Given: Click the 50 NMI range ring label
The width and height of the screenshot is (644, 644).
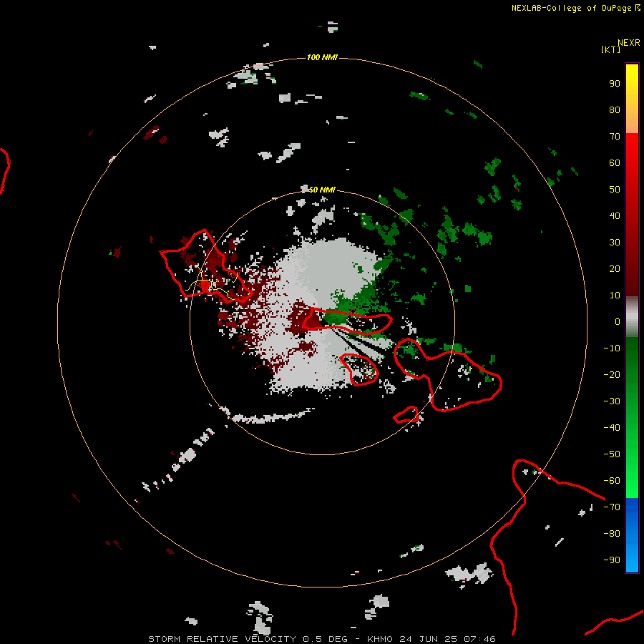Looking at the screenshot, I should tap(322, 190).
